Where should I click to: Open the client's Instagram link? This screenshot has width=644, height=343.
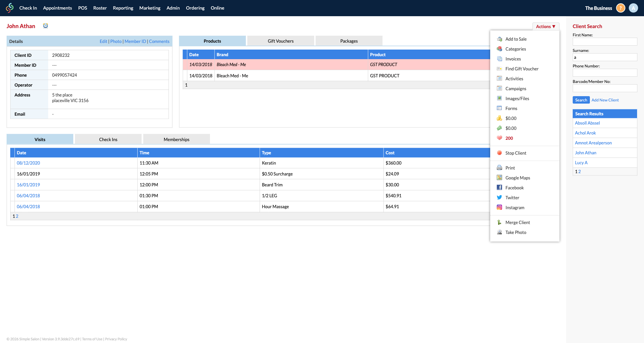515,208
